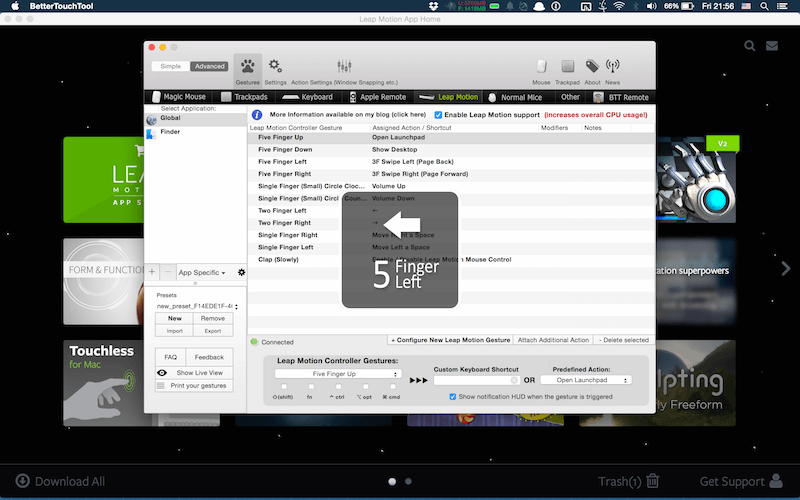800x500 pixels.
Task: Select the Five Finger Down gesture row
Action: click(451, 149)
